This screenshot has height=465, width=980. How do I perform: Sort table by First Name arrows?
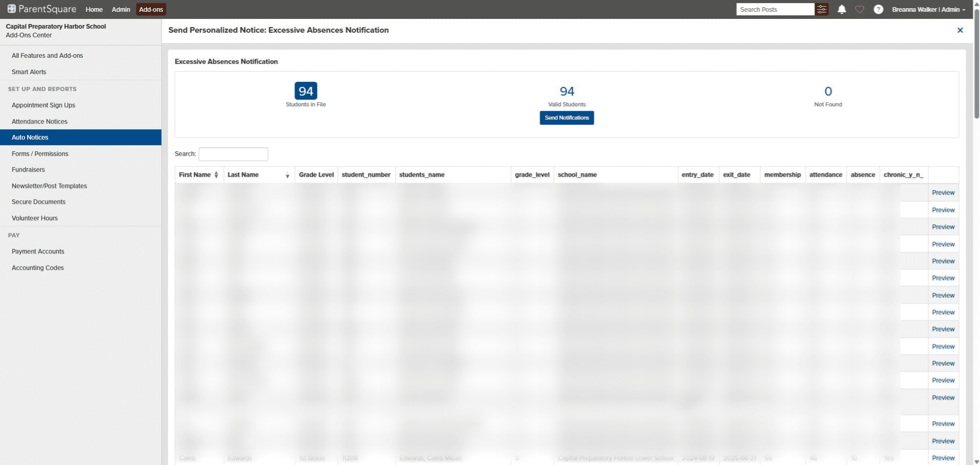coord(216,175)
